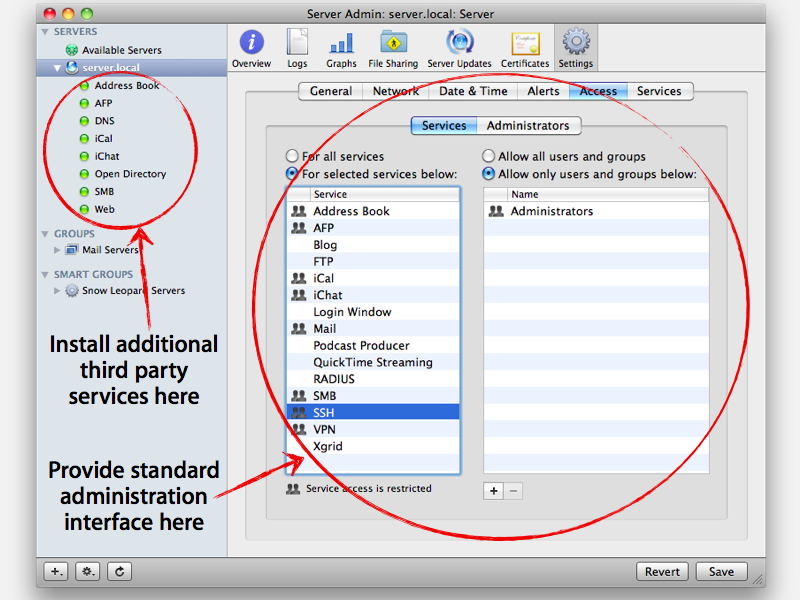
Task: Click the iCal green status indicator in sidebar
Action: pyautogui.click(x=84, y=139)
